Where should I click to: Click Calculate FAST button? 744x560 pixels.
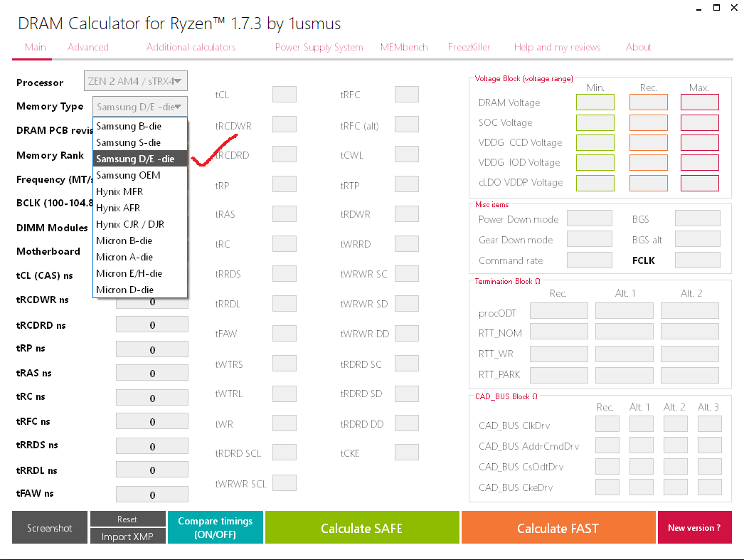[558, 528]
